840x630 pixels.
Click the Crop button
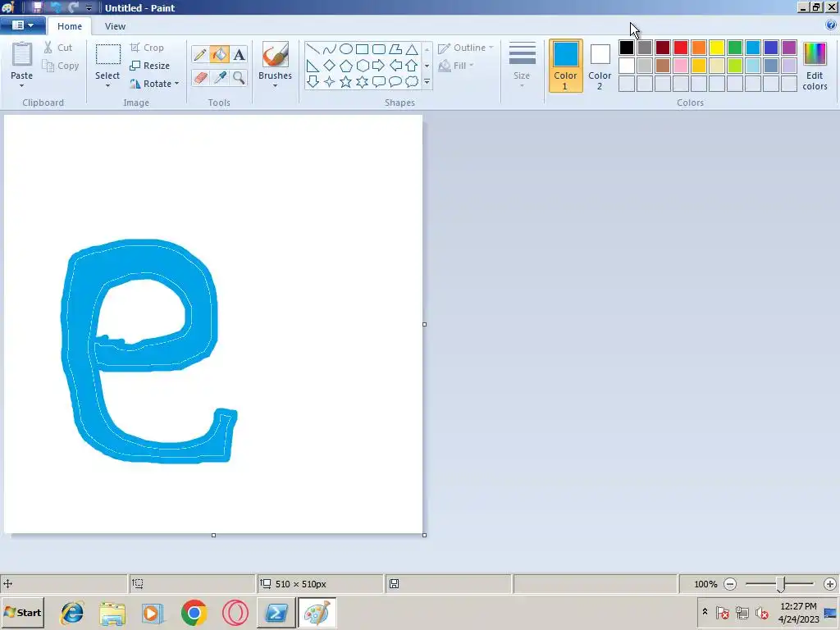pyautogui.click(x=147, y=48)
